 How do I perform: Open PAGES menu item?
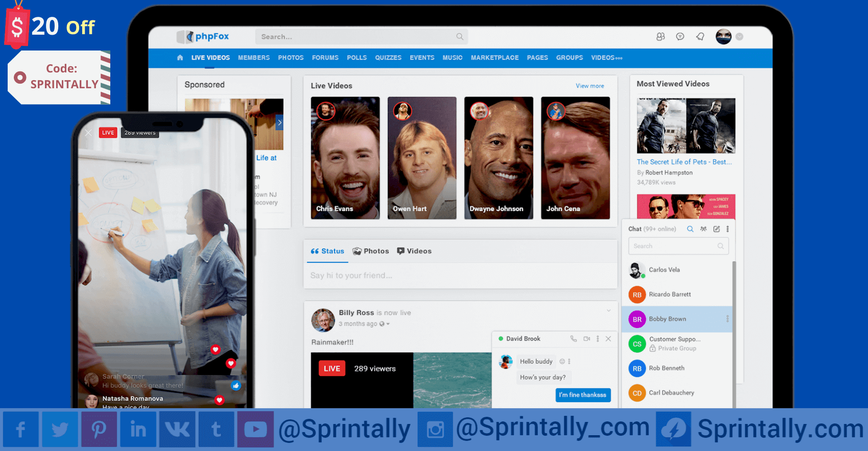(x=537, y=58)
